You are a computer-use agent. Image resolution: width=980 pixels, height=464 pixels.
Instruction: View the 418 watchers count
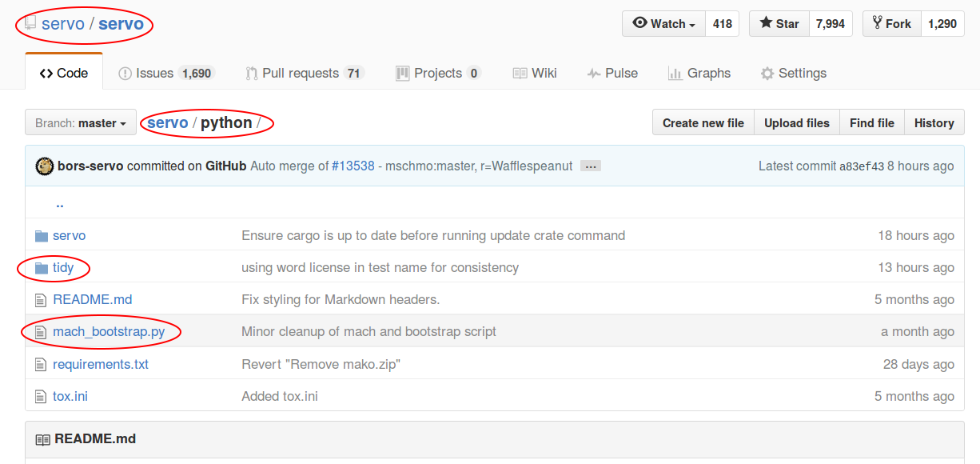point(723,24)
